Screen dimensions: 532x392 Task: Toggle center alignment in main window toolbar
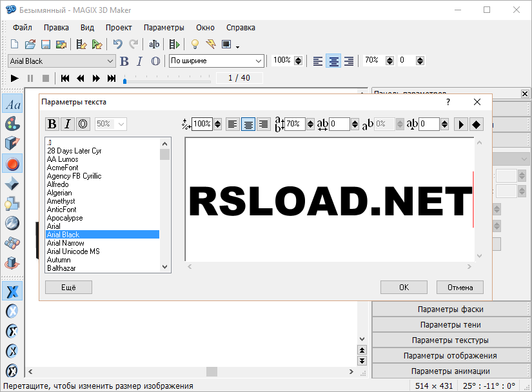coord(333,61)
